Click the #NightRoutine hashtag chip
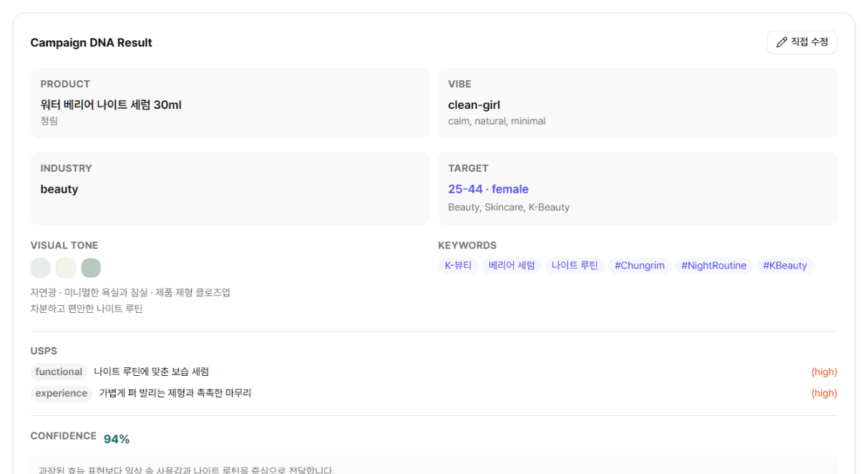868x474 pixels. (713, 266)
